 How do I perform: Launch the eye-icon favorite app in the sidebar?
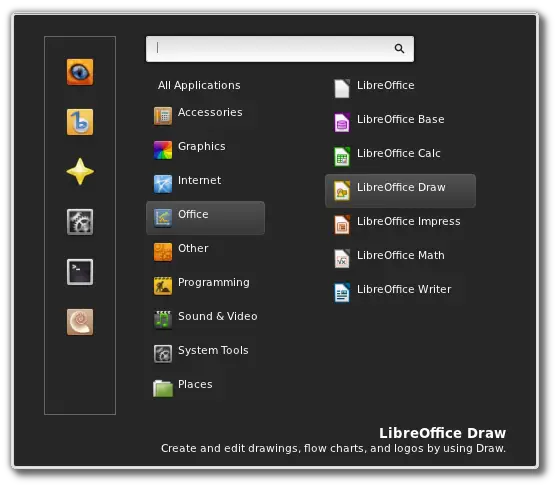click(x=80, y=72)
